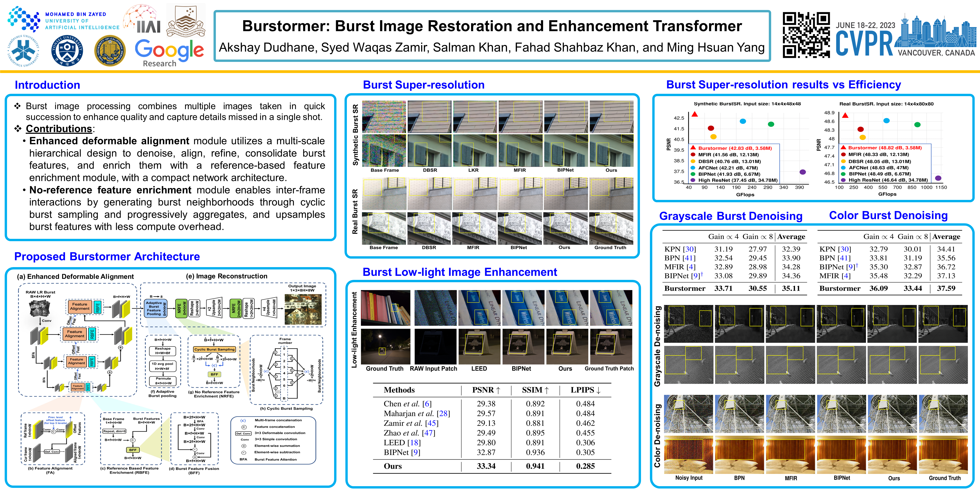Click the purple High ResNet dot in the Real BurstSR plot
Image resolution: width=980 pixels, height=490 pixels.
coord(938,178)
